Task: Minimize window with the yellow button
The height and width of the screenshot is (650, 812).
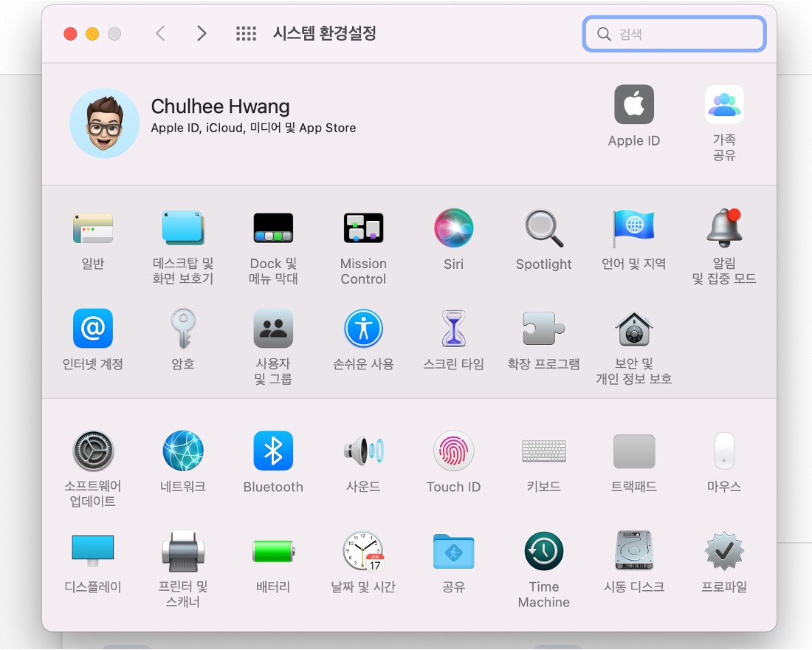Action: tap(92, 34)
